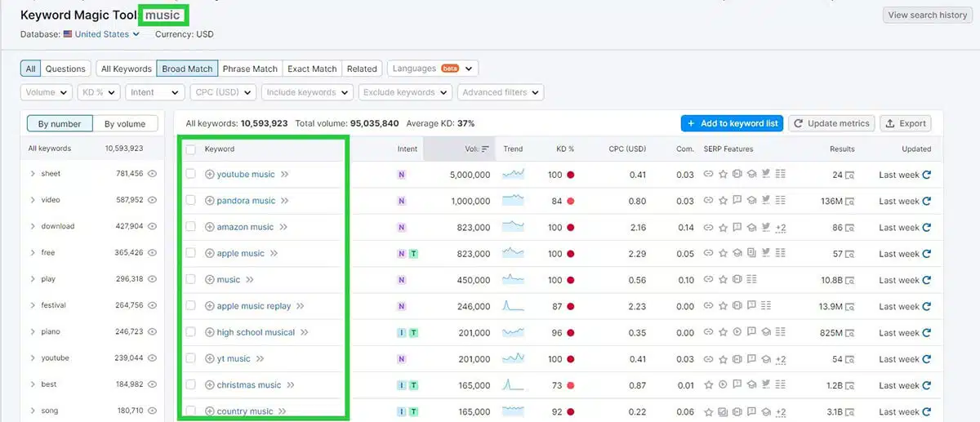Image resolution: width=980 pixels, height=422 pixels.
Task: Open SERP view icon beside 825M results
Action: tap(849, 332)
